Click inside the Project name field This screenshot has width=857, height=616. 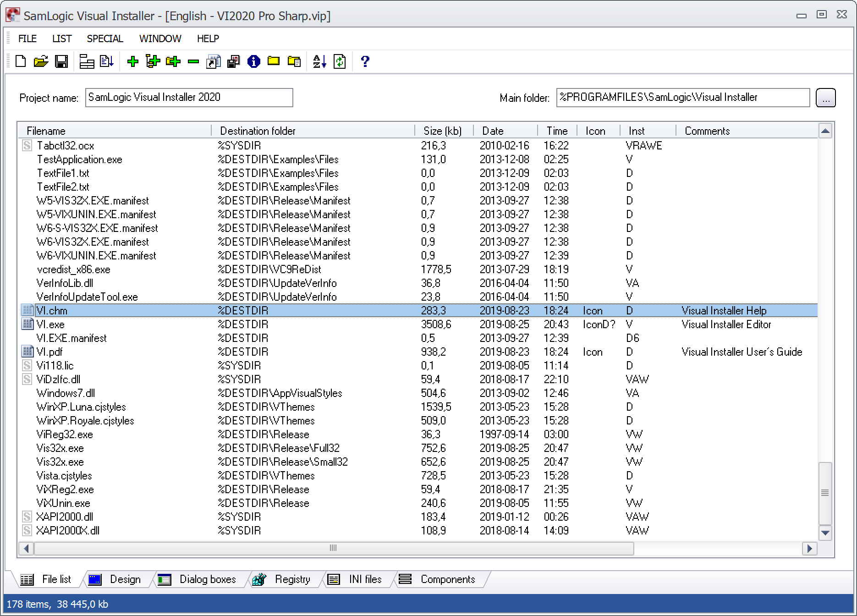click(189, 97)
